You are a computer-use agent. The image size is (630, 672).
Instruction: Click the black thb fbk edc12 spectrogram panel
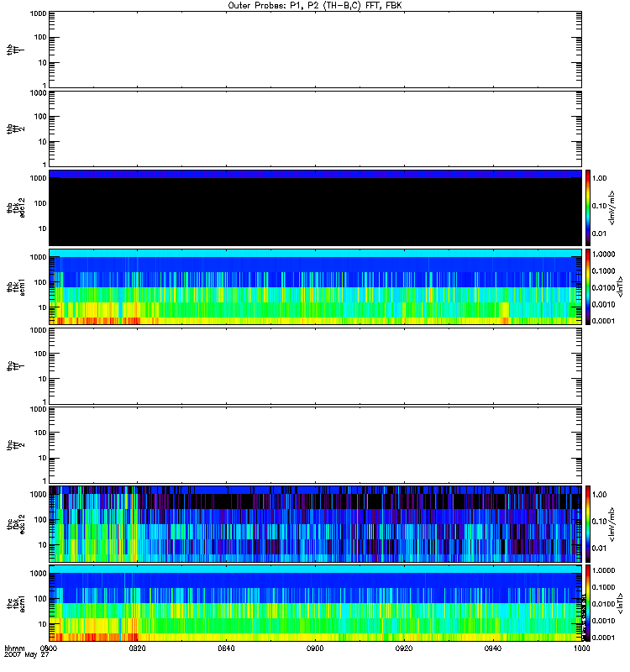(x=315, y=207)
